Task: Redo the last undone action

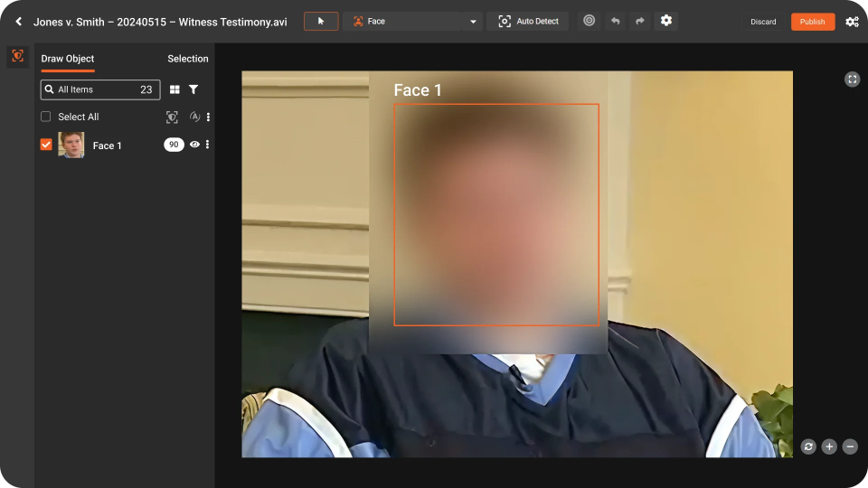Action: (640, 21)
